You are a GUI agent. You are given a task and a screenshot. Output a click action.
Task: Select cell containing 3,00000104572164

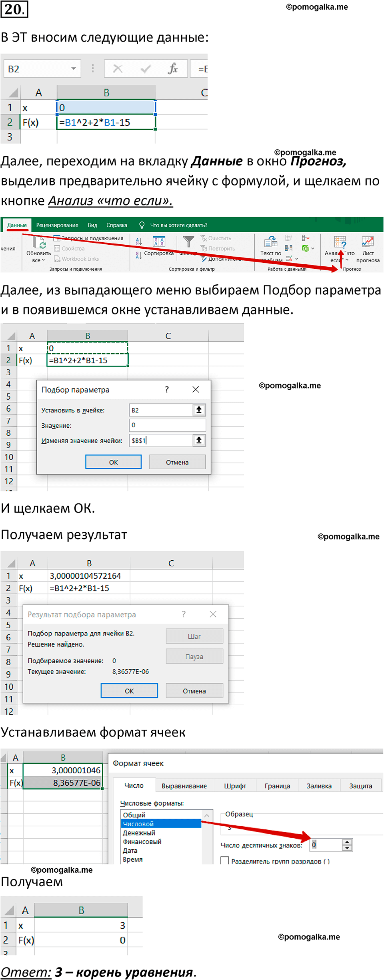pos(89,576)
